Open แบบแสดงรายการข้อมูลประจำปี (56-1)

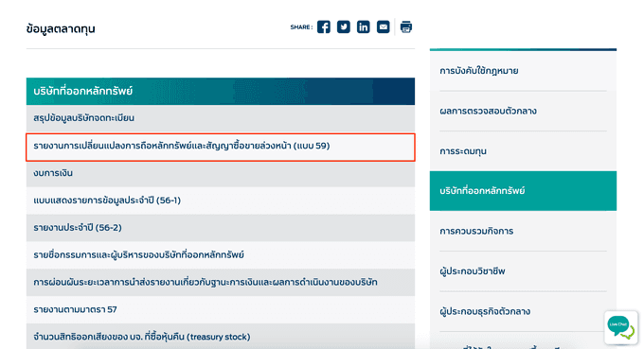[x=221, y=201]
